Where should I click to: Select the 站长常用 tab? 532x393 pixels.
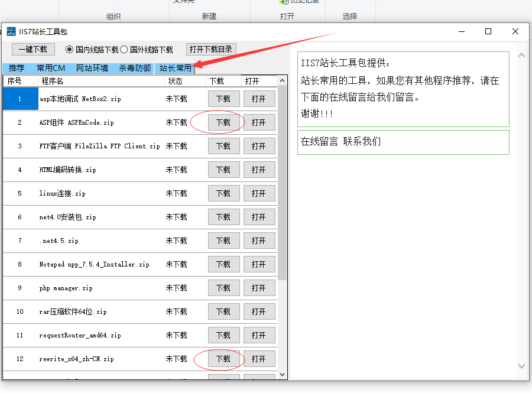click(x=175, y=68)
